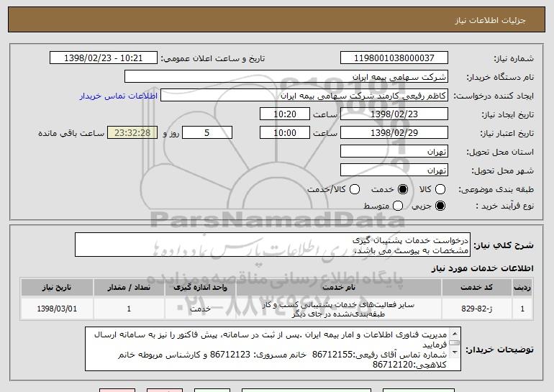
Task: Click the remaining time counter 23:32:28
Action: click(x=132, y=133)
